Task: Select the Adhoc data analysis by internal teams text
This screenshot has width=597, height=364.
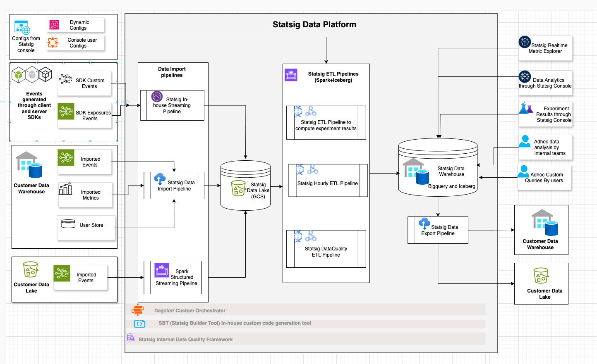Action: 549,148
